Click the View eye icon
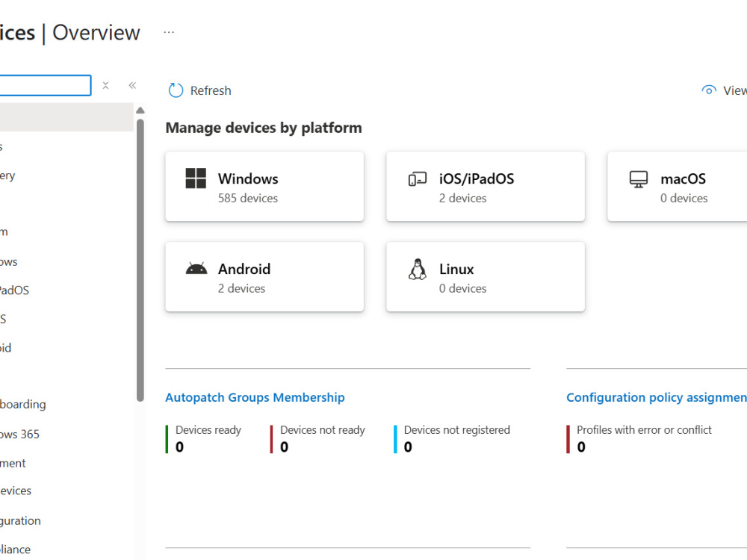747x560 pixels. (709, 90)
